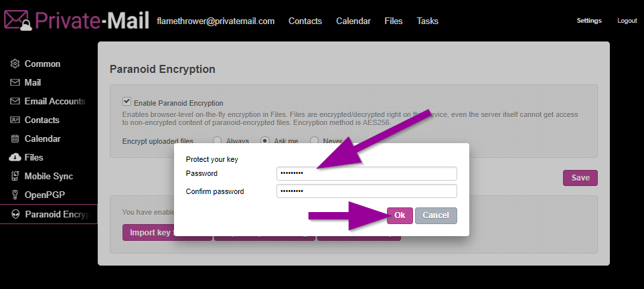
Task: Click the Calendar icon in sidebar
Action: coord(15,139)
